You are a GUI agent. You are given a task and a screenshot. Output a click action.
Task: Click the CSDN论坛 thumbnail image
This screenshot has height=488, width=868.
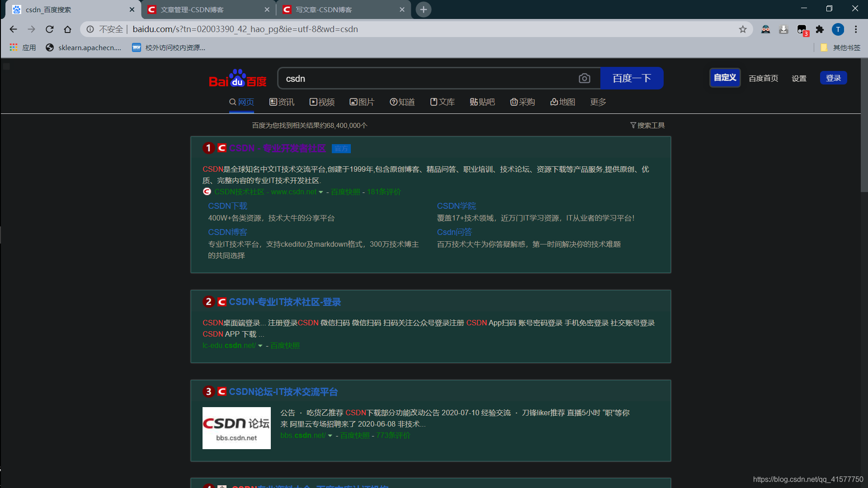click(x=236, y=428)
